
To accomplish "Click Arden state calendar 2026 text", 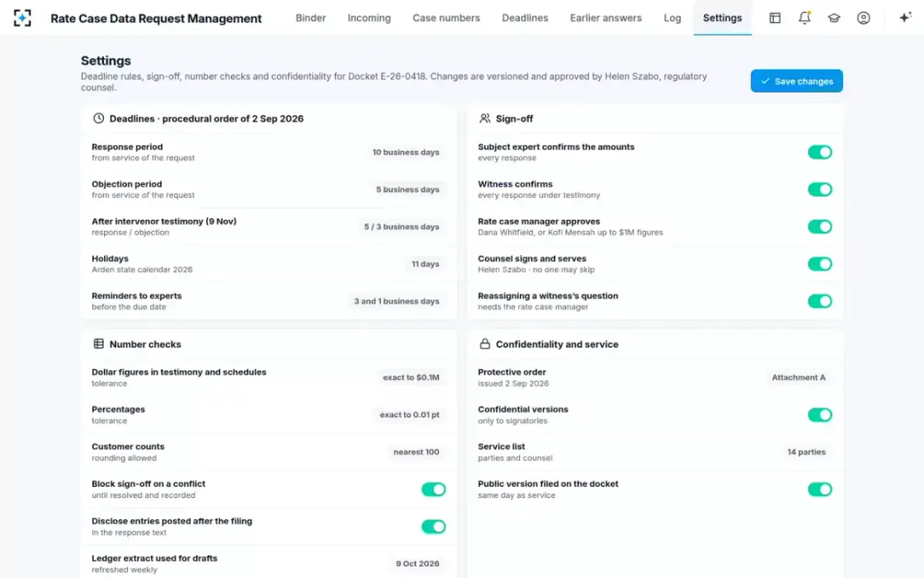I will [x=142, y=270].
